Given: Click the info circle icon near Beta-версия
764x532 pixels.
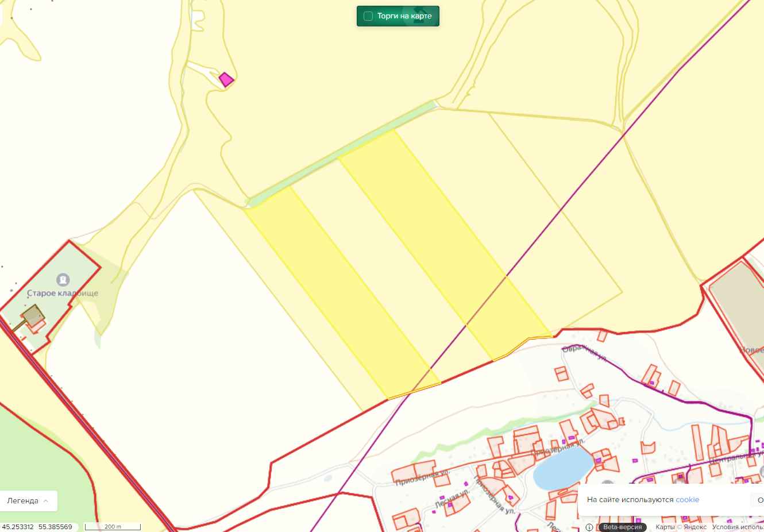Looking at the screenshot, I should click(x=589, y=527).
